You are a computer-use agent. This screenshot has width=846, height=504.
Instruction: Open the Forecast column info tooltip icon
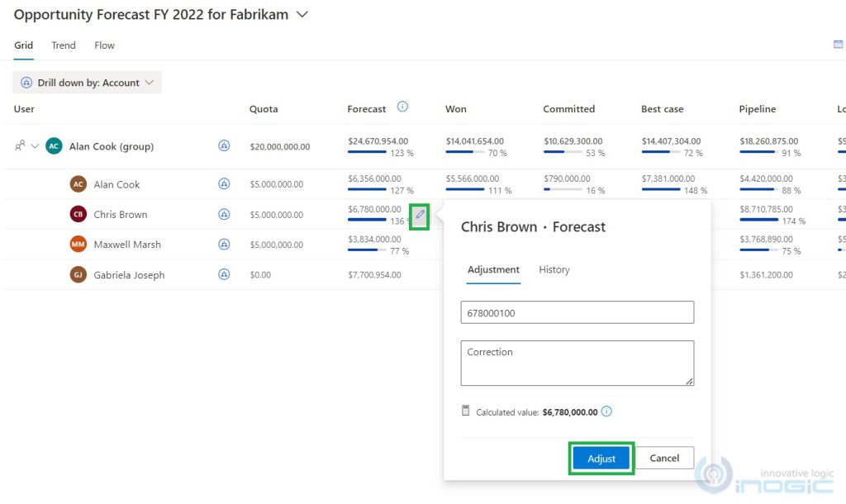click(402, 107)
